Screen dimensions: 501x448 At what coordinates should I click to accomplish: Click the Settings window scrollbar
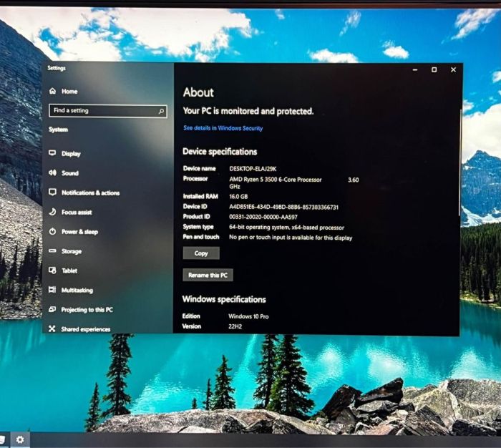point(460,163)
